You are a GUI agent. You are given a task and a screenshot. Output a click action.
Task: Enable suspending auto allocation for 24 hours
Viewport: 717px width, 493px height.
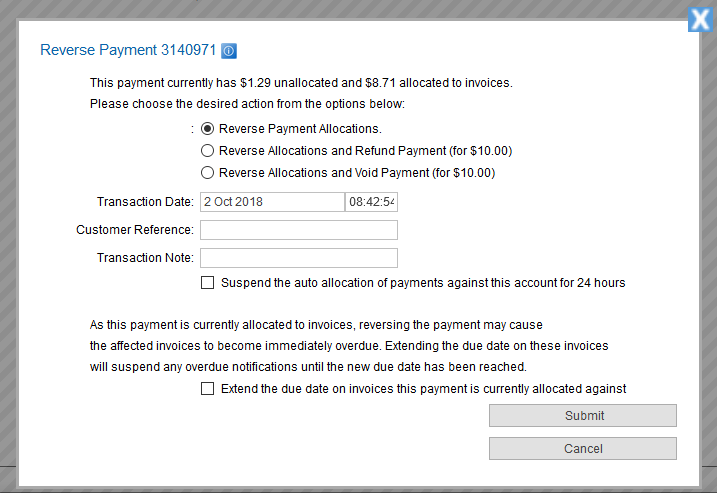coord(208,283)
